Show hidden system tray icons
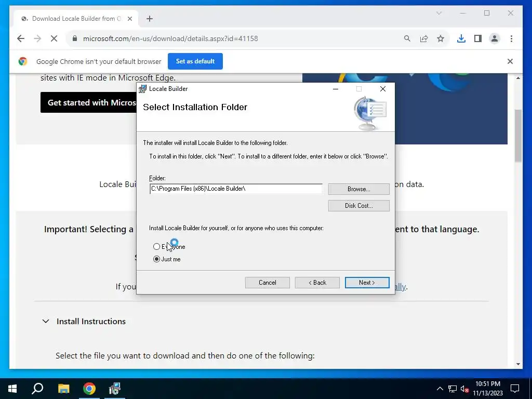This screenshot has height=399, width=532. click(440, 389)
